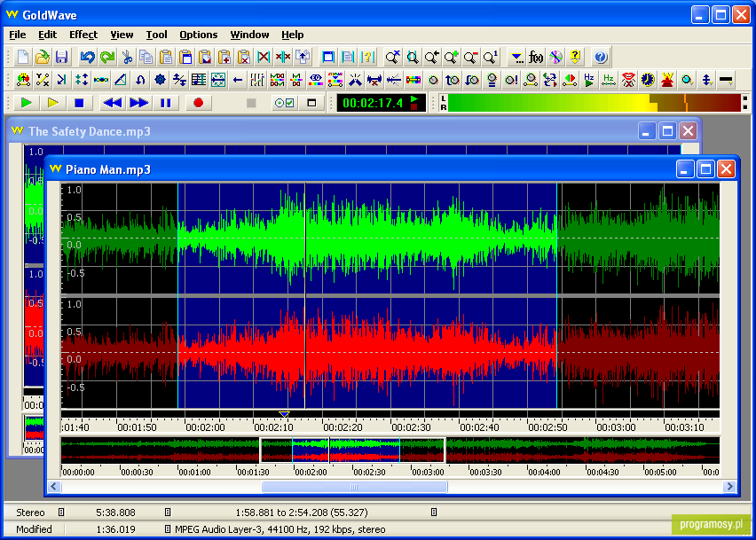Image resolution: width=756 pixels, height=540 pixels.
Task: Open the Censor effect lips icon
Action: click(627, 80)
